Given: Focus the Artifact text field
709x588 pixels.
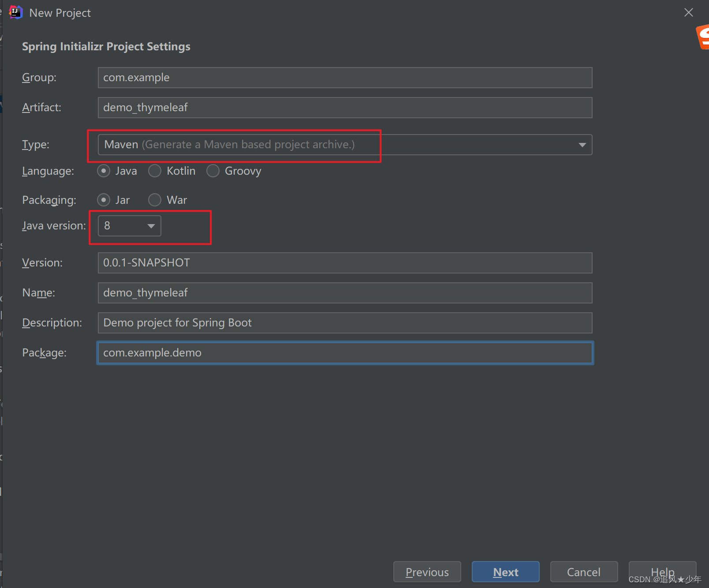Looking at the screenshot, I should coord(345,108).
